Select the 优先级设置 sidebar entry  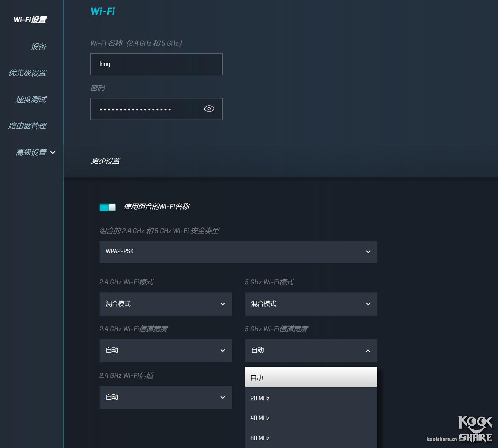click(28, 73)
